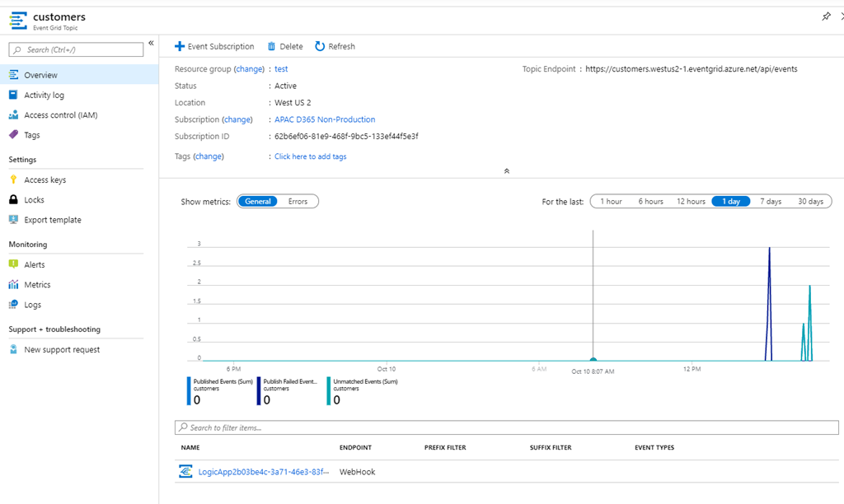
Task: Click the Event Grid Topic icon beside customers
Action: tap(18, 21)
